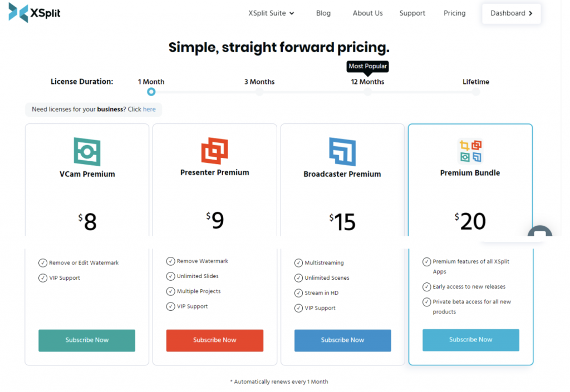Select the 1 Month license duration

click(x=151, y=92)
